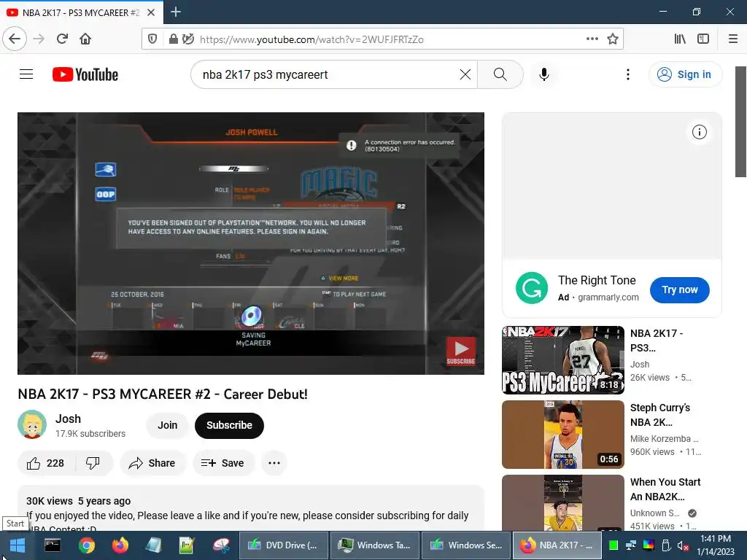The width and height of the screenshot is (747, 560).
Task: Open the Windows Start button
Action: click(18, 545)
